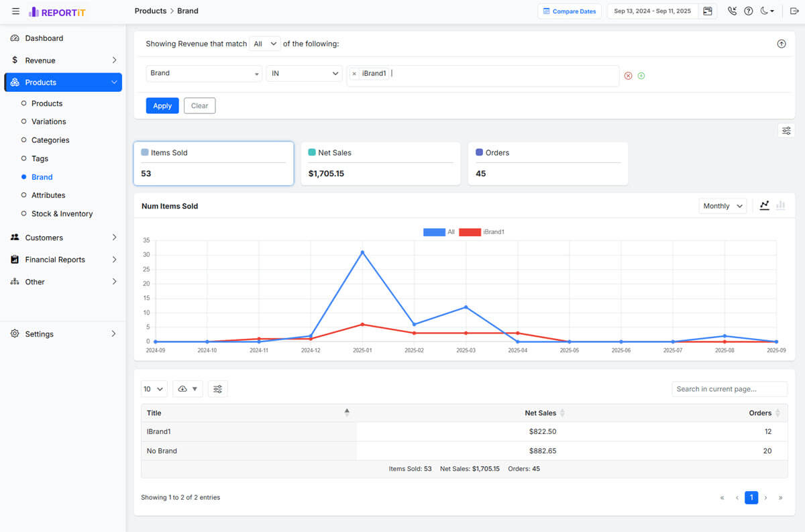Open the help question mark icon
The height and width of the screenshot is (532, 805).
pyautogui.click(x=749, y=11)
